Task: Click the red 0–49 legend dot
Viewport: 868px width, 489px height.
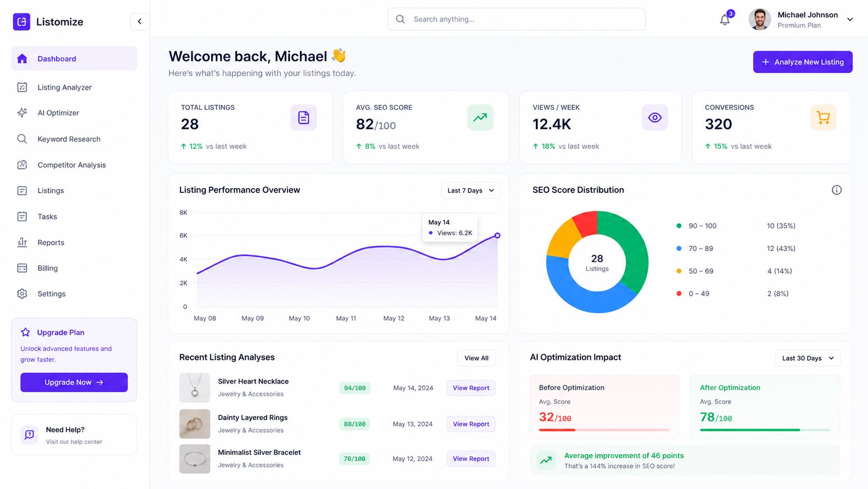Action: coord(679,294)
